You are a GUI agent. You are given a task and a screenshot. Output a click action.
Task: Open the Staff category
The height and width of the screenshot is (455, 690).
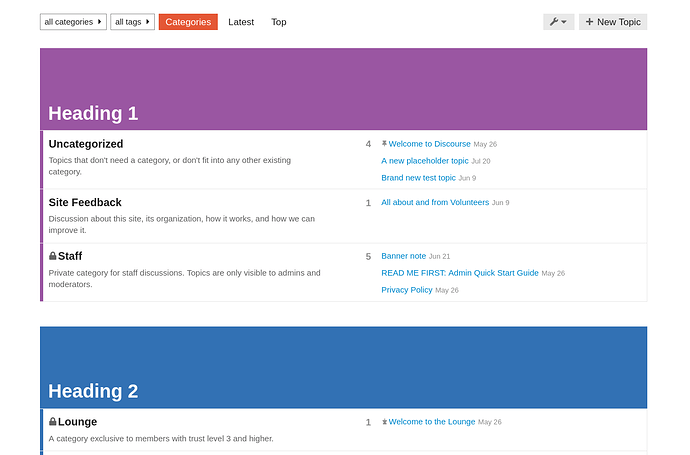point(70,256)
